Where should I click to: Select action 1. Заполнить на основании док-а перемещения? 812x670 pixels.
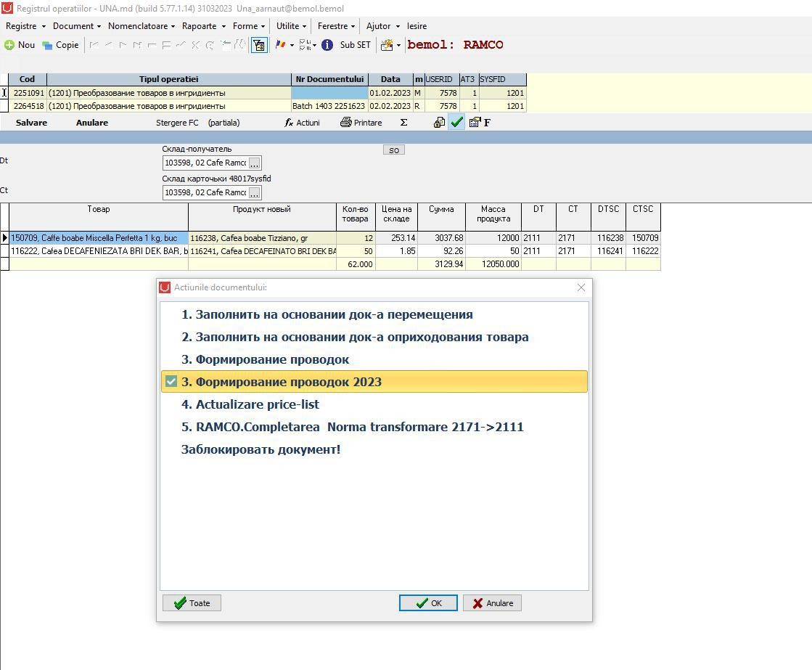coord(374,314)
